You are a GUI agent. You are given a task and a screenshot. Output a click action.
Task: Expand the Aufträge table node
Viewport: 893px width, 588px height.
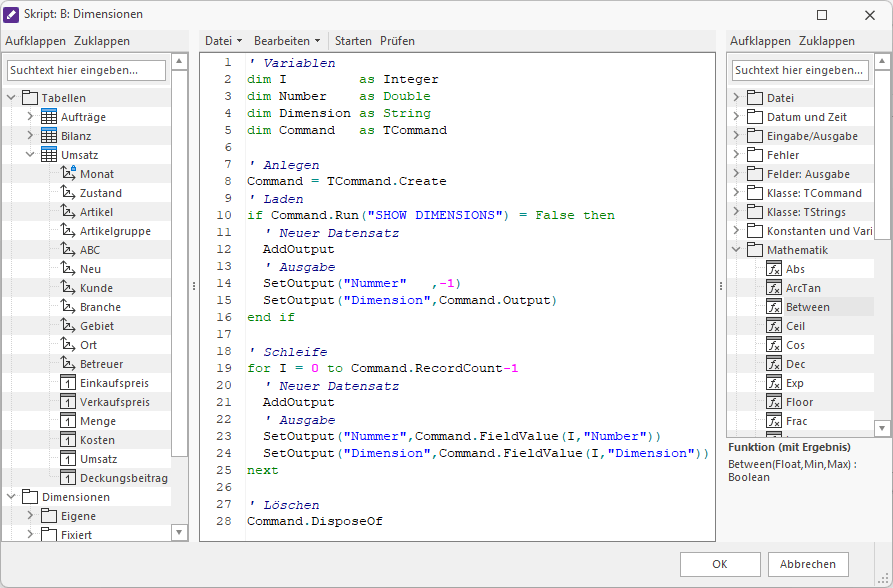30,117
